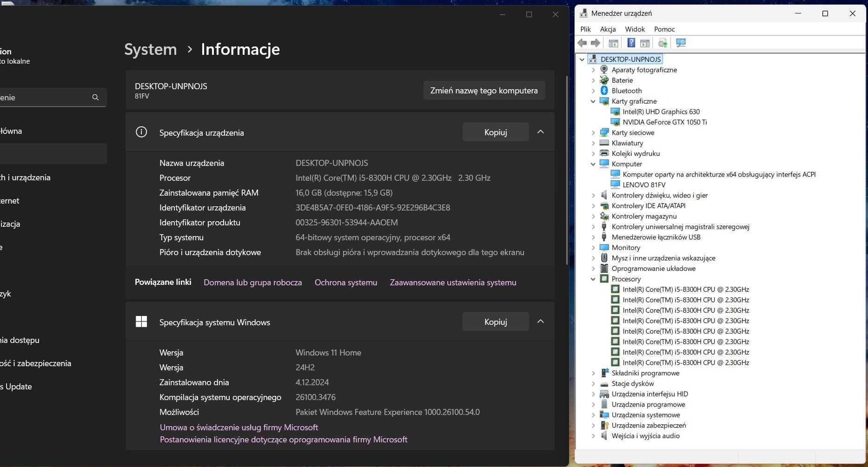The image size is (868, 467).
Task: Select LENOVO 81FV in the device tree
Action: 644,185
